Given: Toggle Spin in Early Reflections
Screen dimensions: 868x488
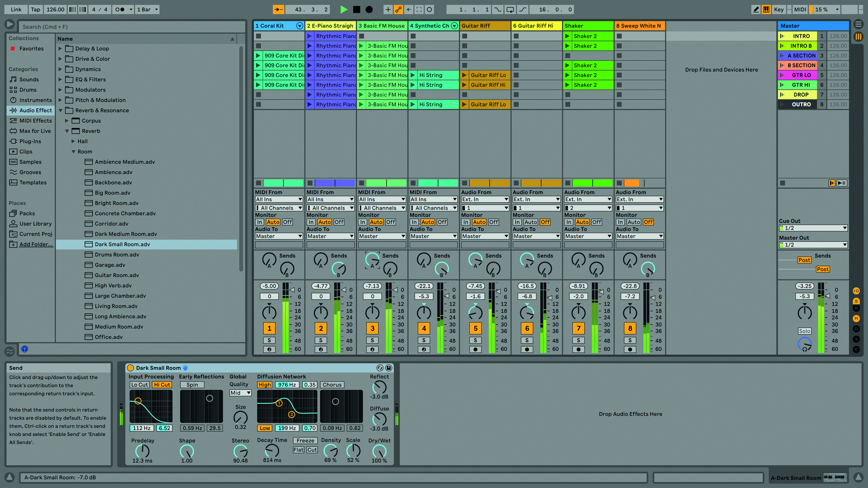Looking at the screenshot, I should point(192,385).
